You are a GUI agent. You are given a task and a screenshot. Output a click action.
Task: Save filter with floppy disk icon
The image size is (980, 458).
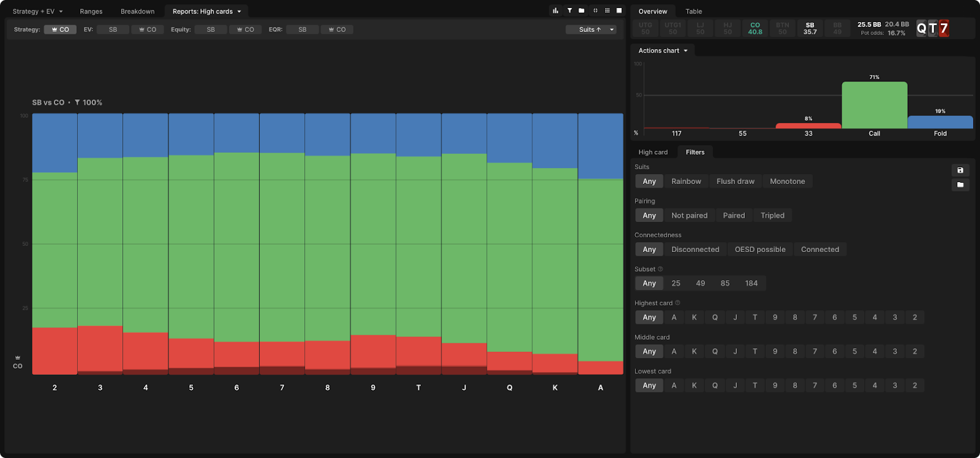[x=960, y=170]
